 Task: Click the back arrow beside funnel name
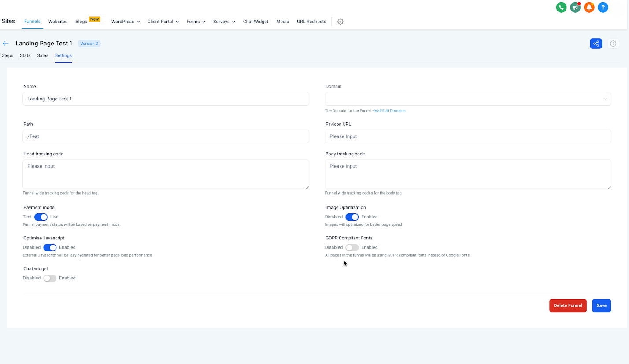[x=6, y=44]
